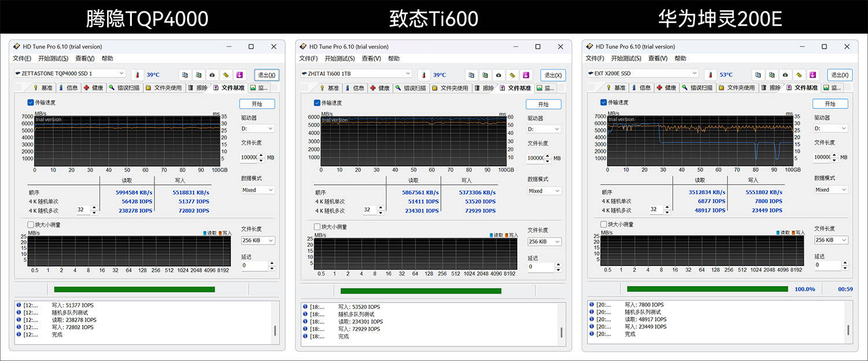
Task: Open ZHITAI Ti600 1TB drive selector
Action: [x=356, y=74]
